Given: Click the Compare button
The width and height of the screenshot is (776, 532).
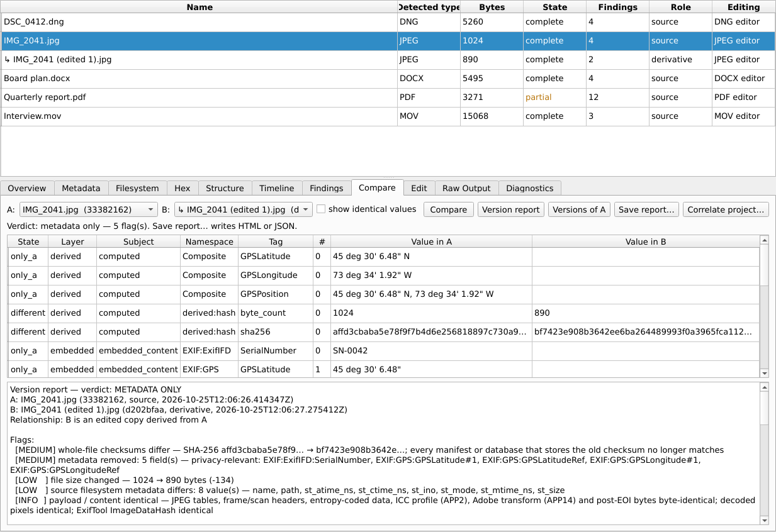Looking at the screenshot, I should tap(449, 209).
